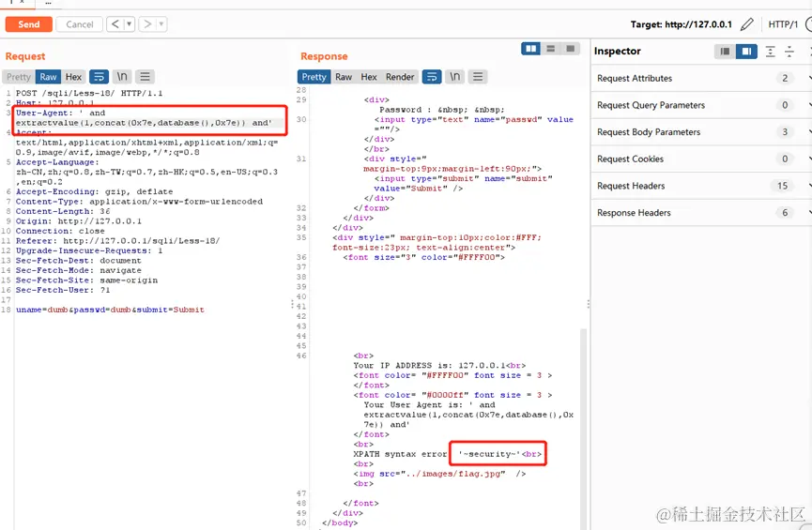Image resolution: width=812 pixels, height=530 pixels.
Task: Click the Origin: http://127.0.0.1 header
Action: point(78,221)
